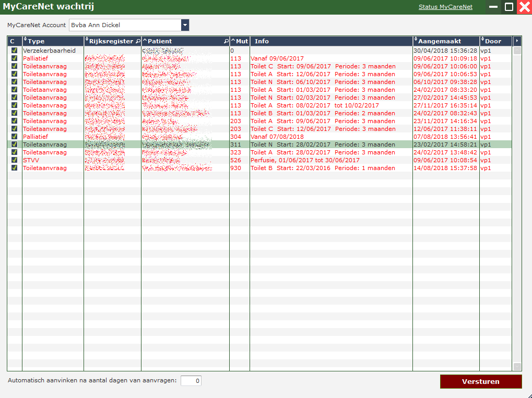
Task: Click the magnifier icon in Patient header
Action: [226, 41]
